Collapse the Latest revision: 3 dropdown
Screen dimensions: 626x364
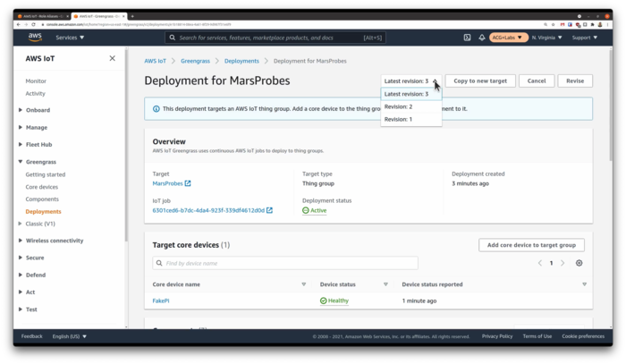coord(411,81)
